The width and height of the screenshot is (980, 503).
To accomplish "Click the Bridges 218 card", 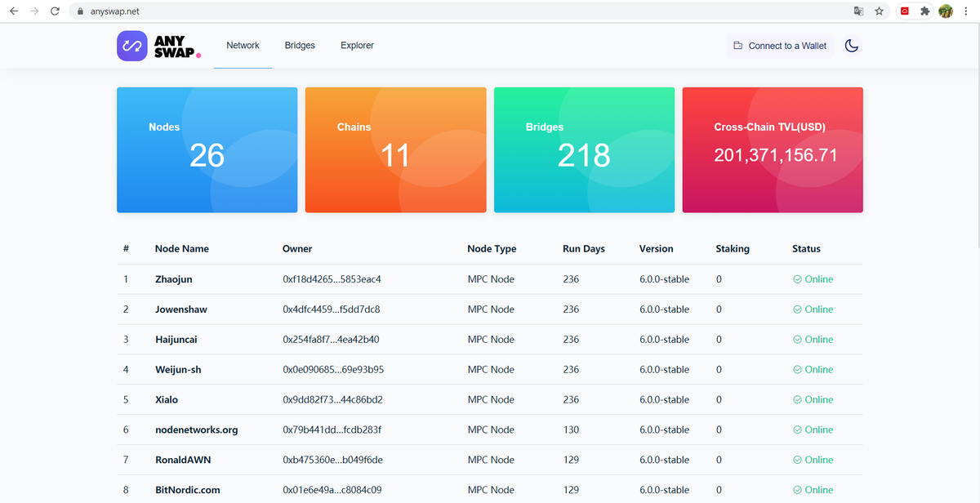I will [584, 150].
